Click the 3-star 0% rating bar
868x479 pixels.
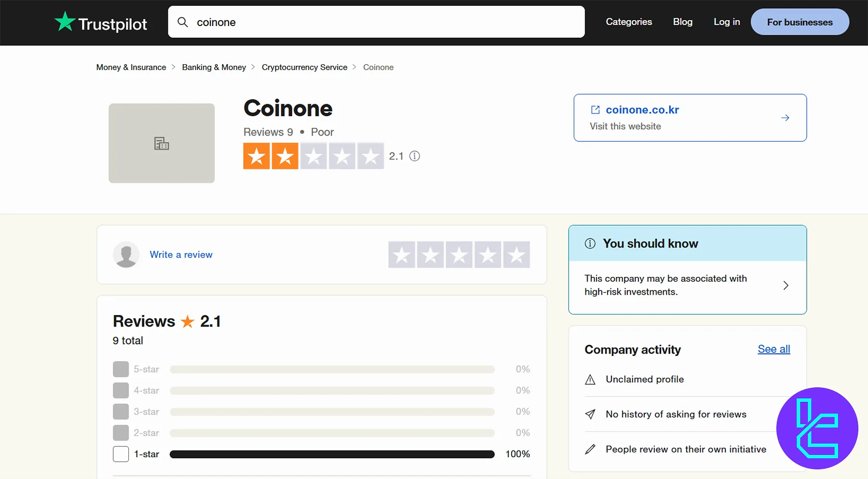(332, 411)
